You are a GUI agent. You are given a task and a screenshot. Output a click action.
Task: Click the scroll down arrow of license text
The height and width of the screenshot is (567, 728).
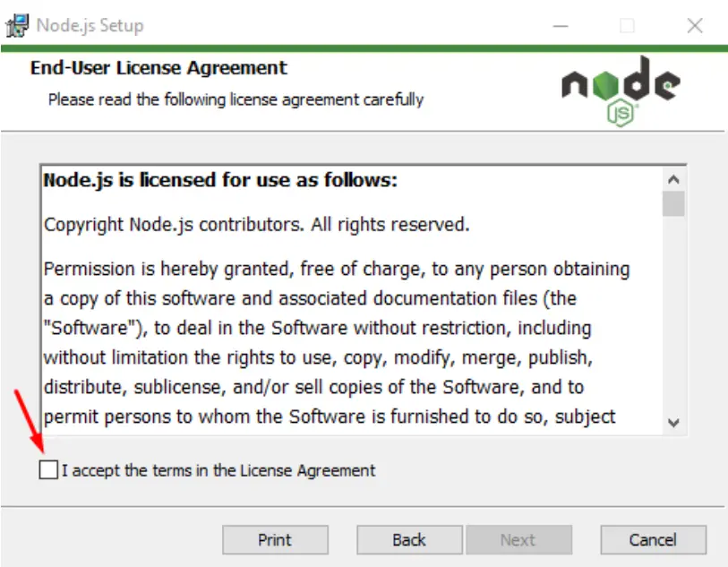click(673, 422)
